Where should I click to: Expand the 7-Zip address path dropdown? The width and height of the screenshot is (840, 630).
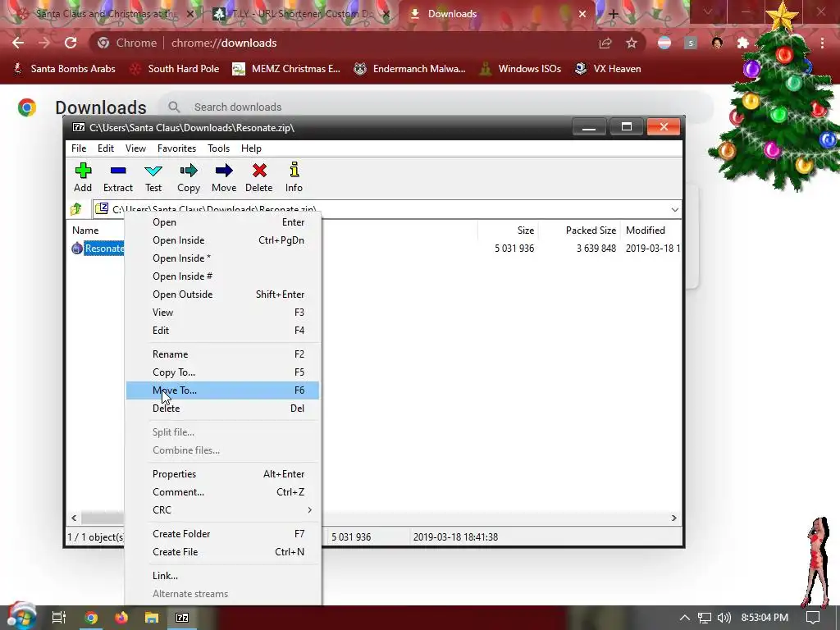(675, 209)
